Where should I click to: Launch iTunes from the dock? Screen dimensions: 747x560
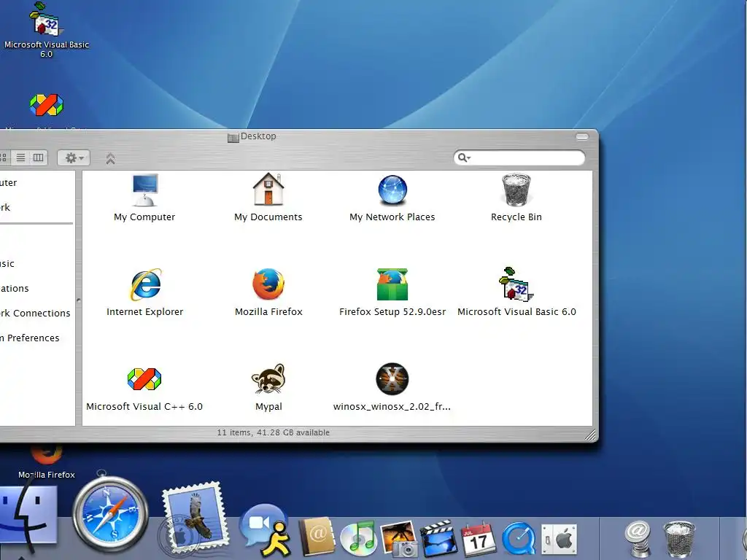(x=359, y=539)
